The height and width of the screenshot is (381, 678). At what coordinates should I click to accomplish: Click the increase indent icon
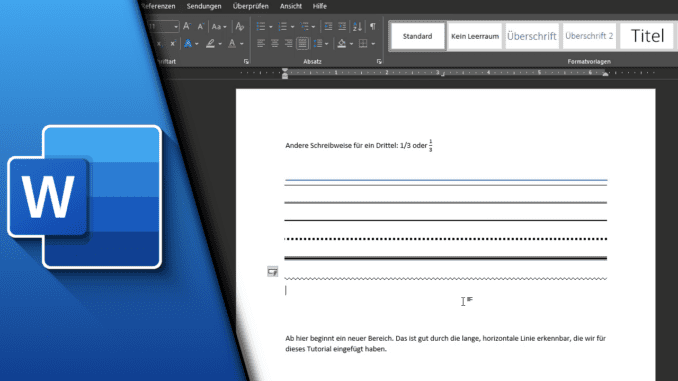[x=342, y=26]
